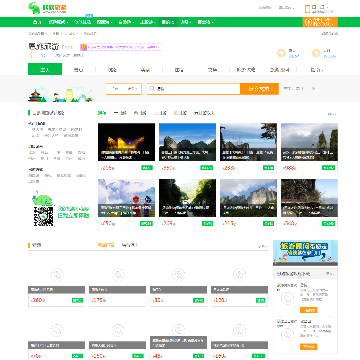Screen dimensions: 360x360
Task: Click the purple dashed promotional banner
Action: (121, 47)
